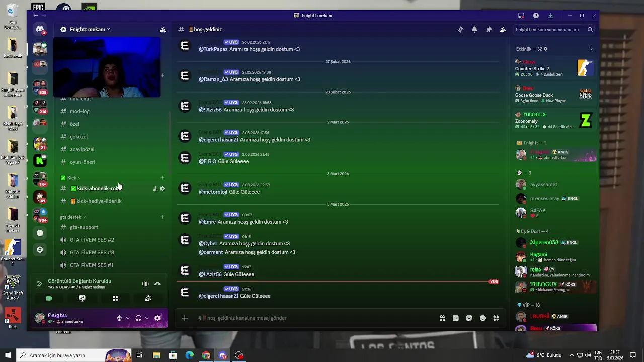Open gift icon in message bar
This screenshot has width=644, height=362.
click(442, 318)
